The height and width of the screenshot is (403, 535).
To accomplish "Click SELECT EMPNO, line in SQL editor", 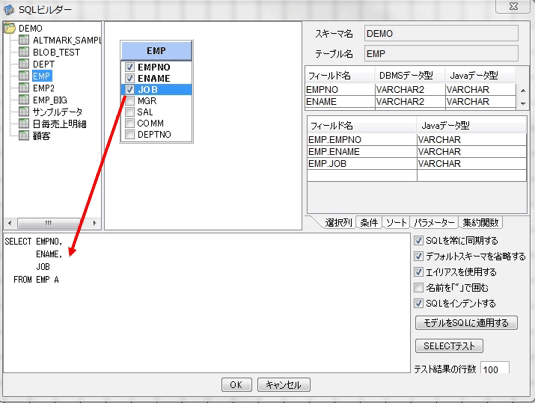I will 33,242.
